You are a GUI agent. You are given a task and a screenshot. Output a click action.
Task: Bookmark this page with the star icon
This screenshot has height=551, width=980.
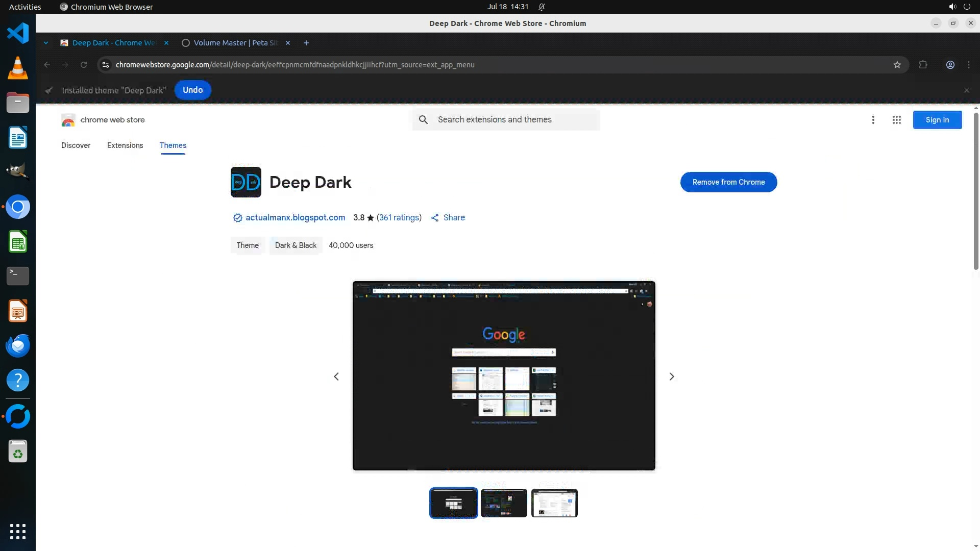(897, 65)
